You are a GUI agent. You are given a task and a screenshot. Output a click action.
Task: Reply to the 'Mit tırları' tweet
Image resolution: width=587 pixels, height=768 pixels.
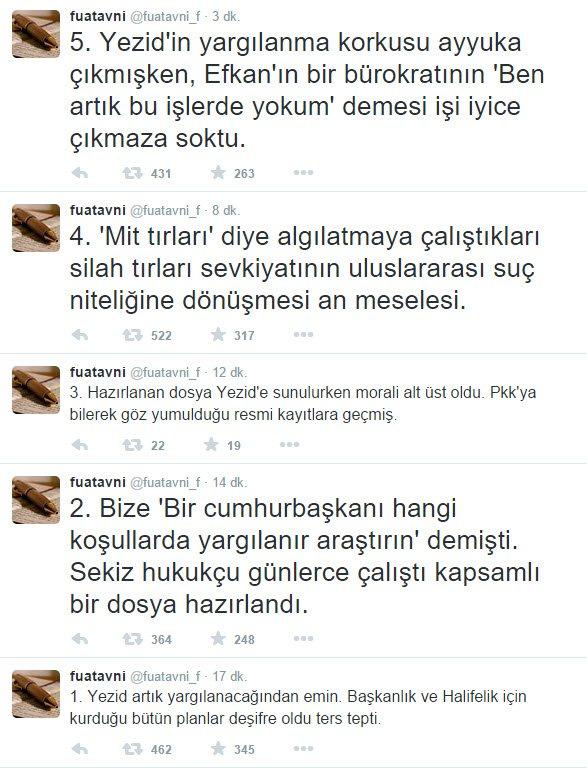80,335
